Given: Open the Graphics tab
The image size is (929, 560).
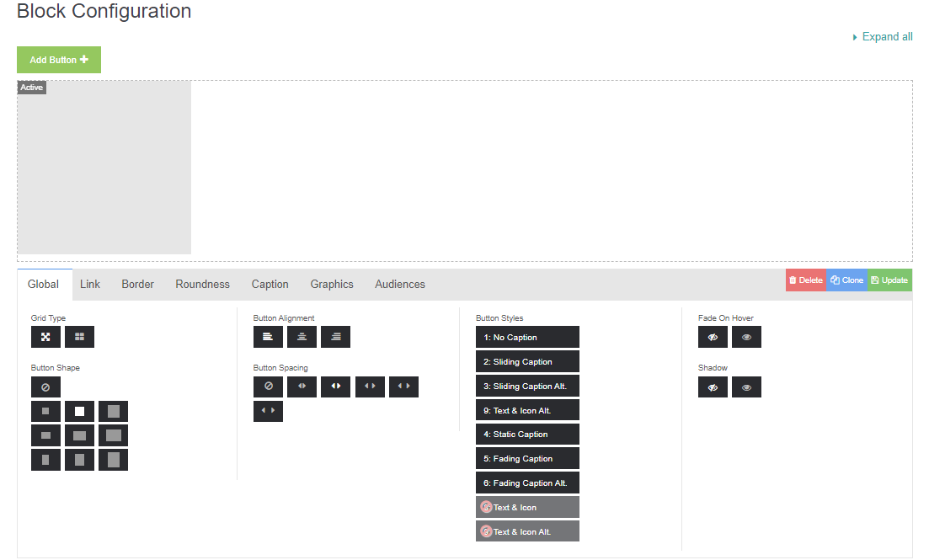Looking at the screenshot, I should [x=331, y=284].
